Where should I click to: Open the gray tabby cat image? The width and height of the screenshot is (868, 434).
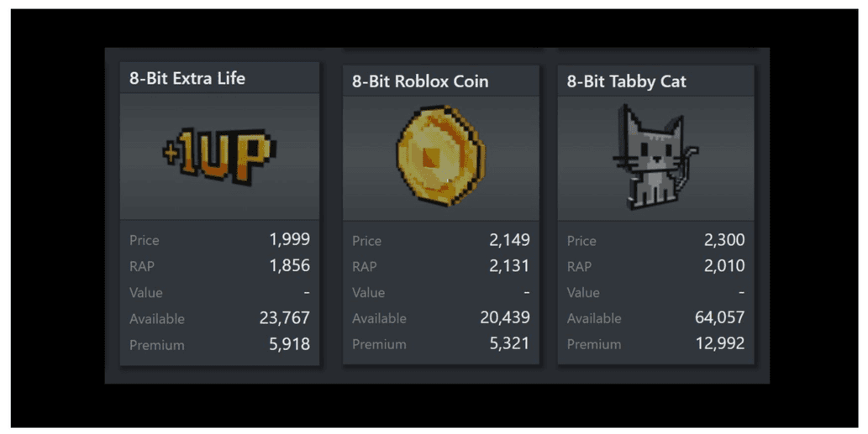[x=655, y=156]
